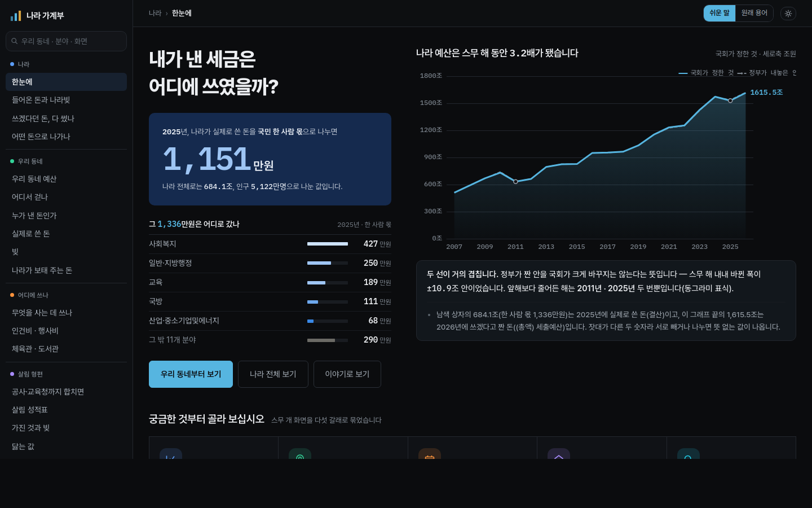Switch to 쉬운 말 wording mode
The height and width of the screenshot is (508, 812).
(x=720, y=13)
